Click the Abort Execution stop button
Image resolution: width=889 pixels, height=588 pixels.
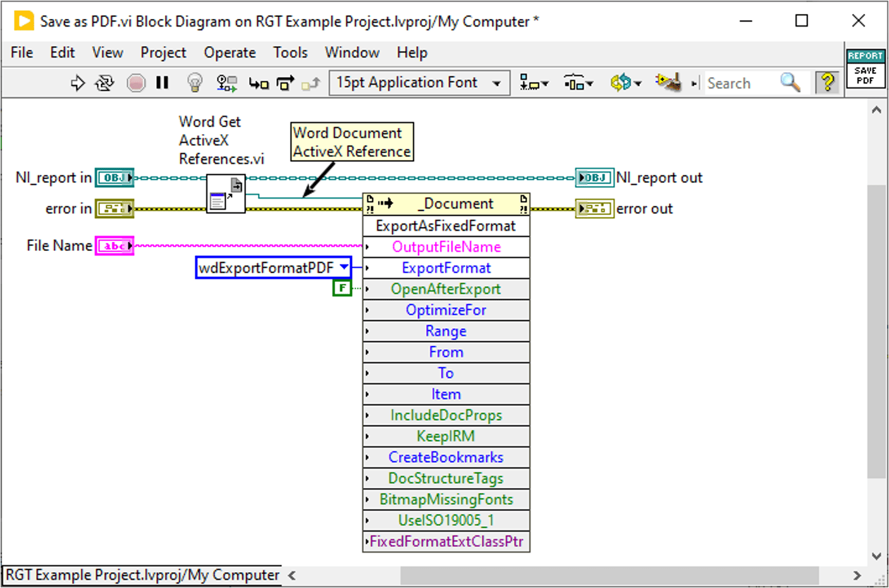pos(136,83)
